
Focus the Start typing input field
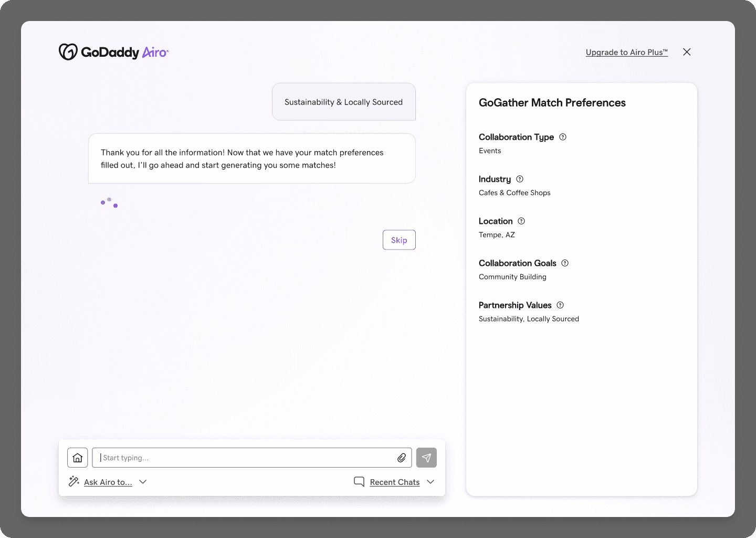pos(252,458)
